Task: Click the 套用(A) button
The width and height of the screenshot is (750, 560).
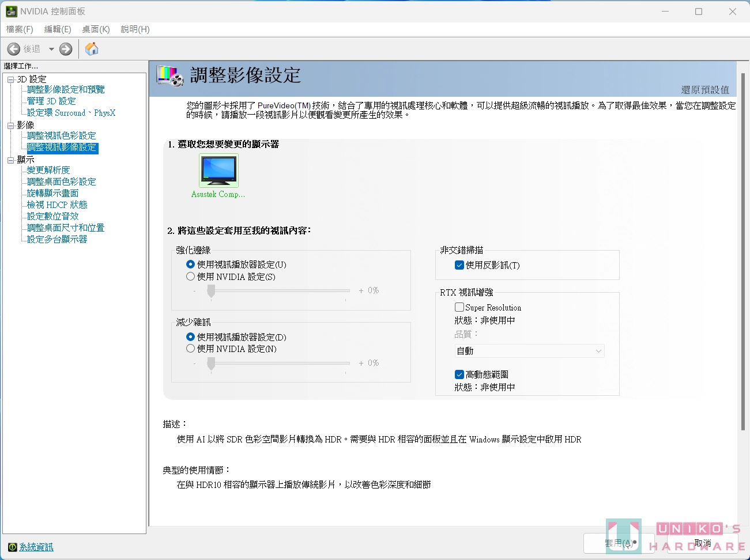Action: (x=619, y=543)
